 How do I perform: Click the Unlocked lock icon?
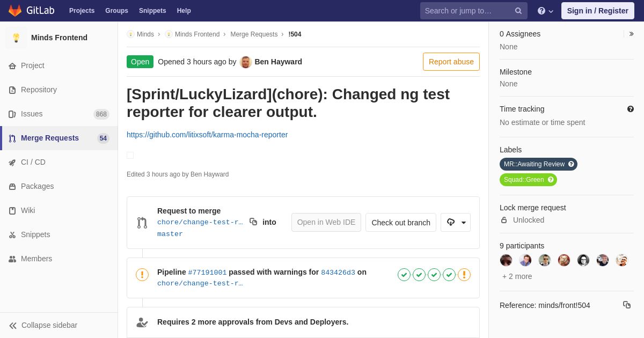point(504,220)
